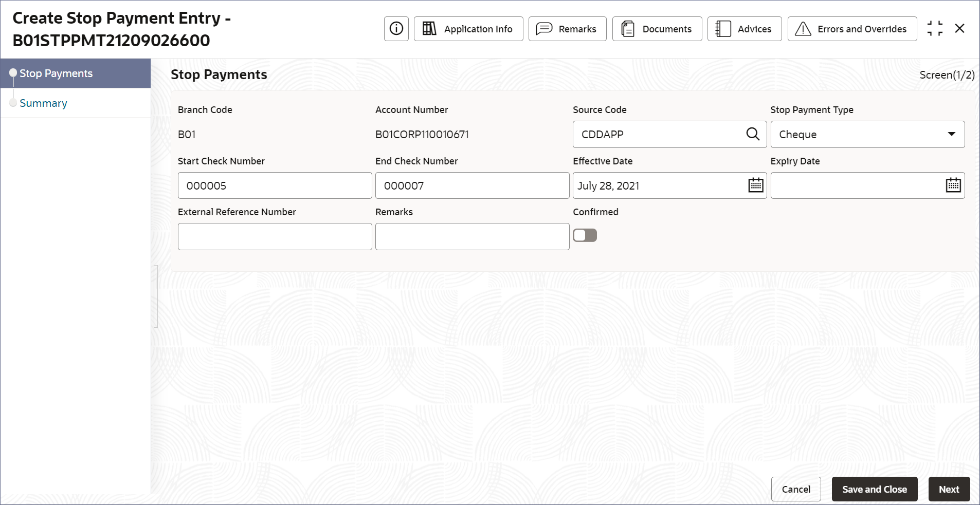This screenshot has width=980, height=505.
Task: Click account number B01CORP110010671 text
Action: click(422, 135)
